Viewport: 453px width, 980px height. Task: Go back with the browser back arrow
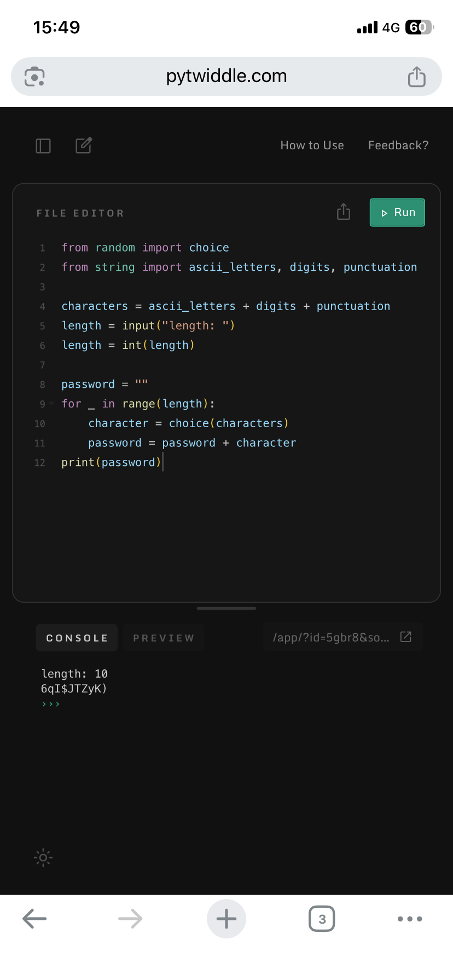pyautogui.click(x=34, y=919)
